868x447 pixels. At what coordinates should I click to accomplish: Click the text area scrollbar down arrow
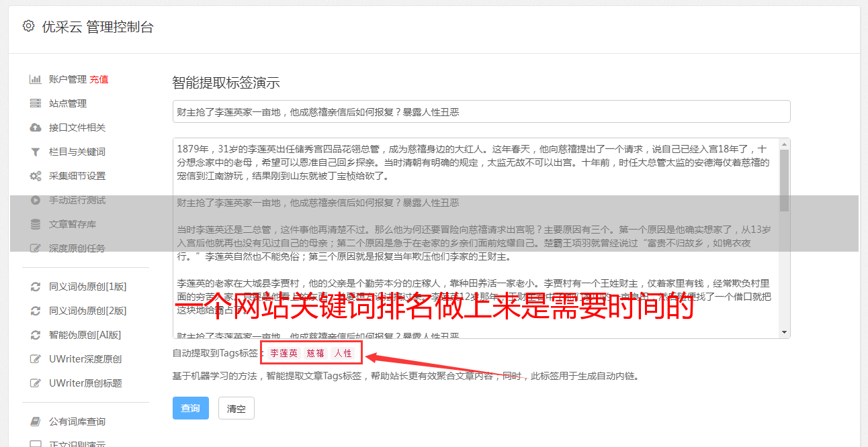[784, 332]
